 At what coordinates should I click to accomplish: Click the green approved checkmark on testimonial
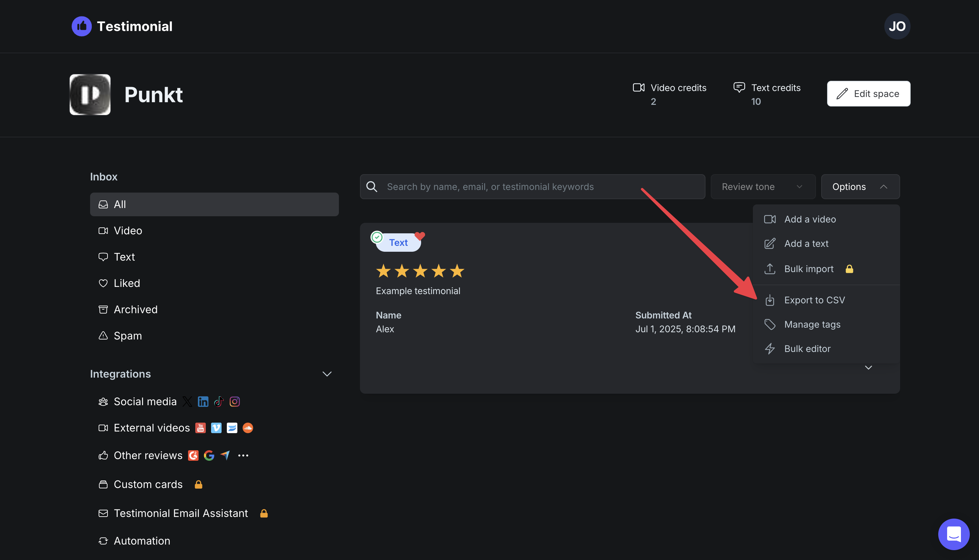[377, 237]
